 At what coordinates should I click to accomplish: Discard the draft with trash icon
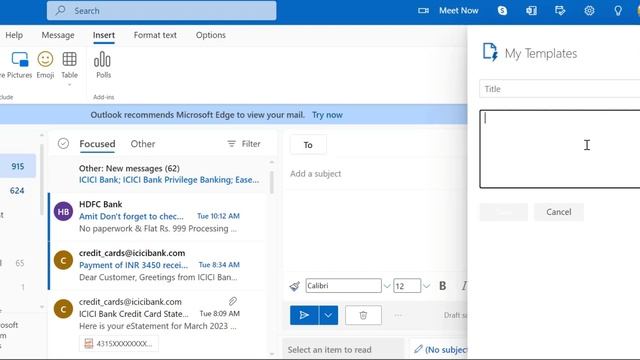(363, 315)
